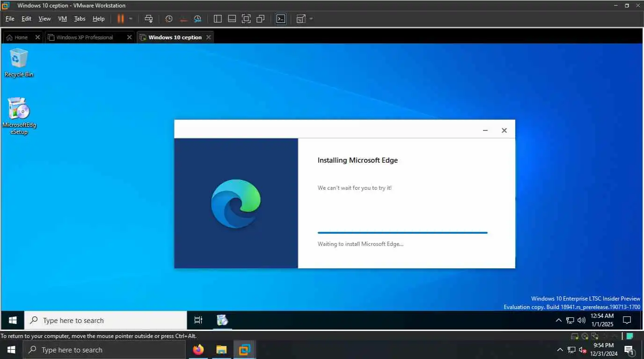Open volume control in the guest tray
This screenshot has height=359, width=644.
pyautogui.click(x=582, y=320)
